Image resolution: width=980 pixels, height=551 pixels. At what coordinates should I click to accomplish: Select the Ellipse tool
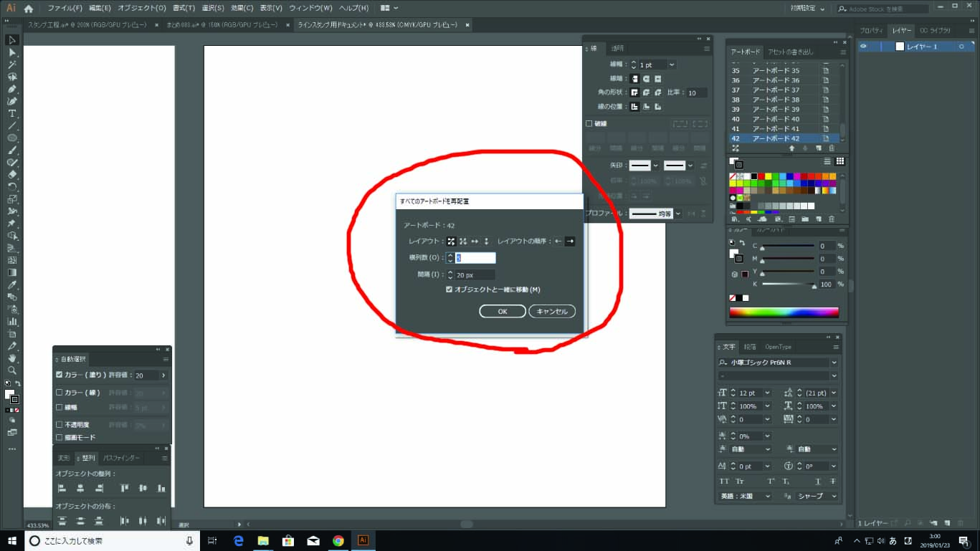pos(12,138)
